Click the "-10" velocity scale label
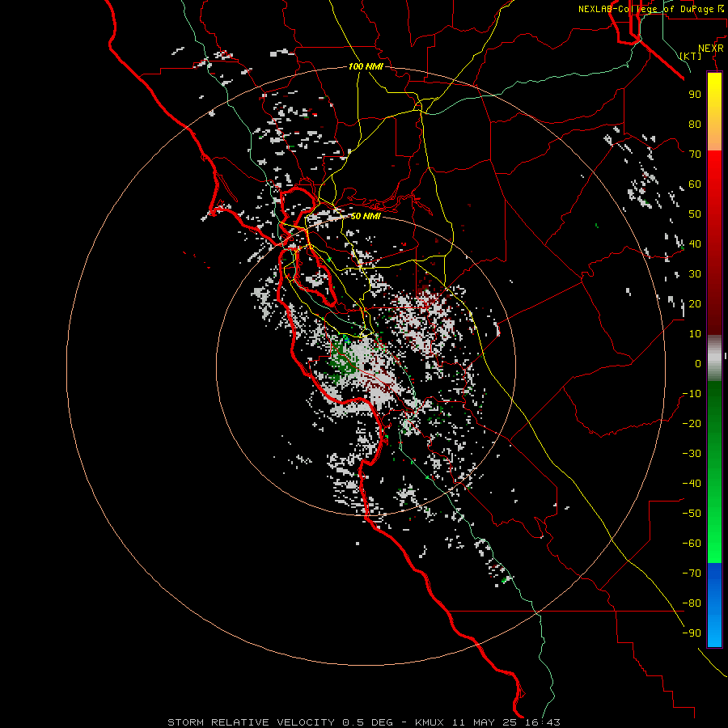728x728 pixels. pos(692,394)
